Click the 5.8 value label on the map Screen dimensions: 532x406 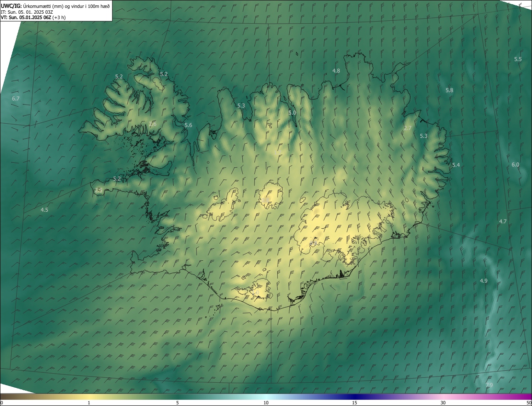pos(449,90)
